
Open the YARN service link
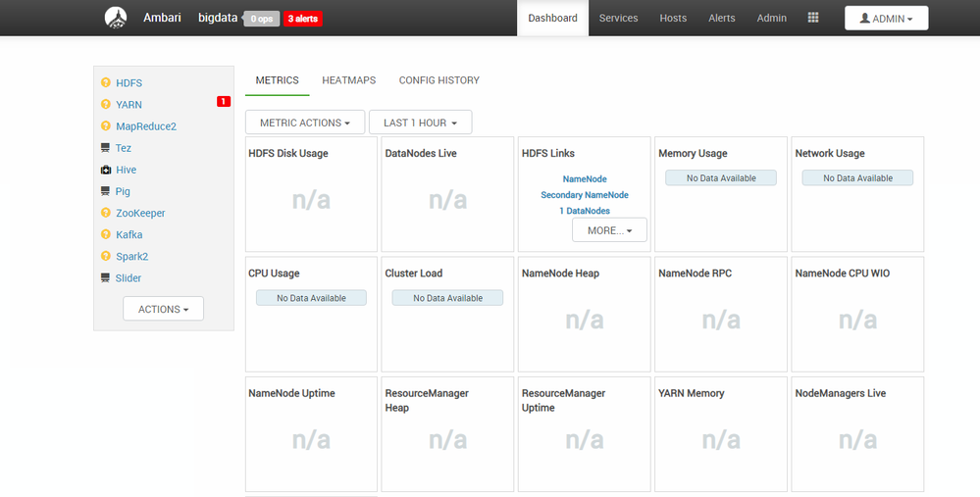[129, 105]
